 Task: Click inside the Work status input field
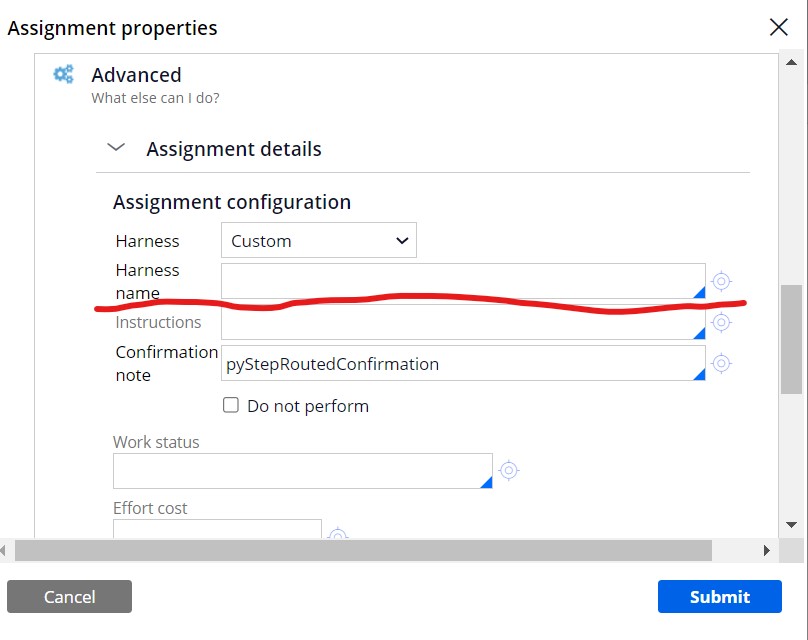[300, 470]
